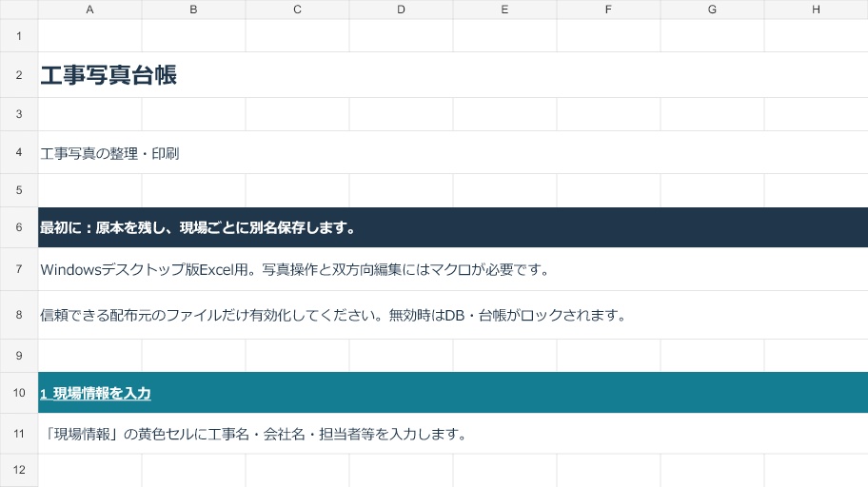Click the subtitle 工事写真の整理・印刷

point(109,153)
